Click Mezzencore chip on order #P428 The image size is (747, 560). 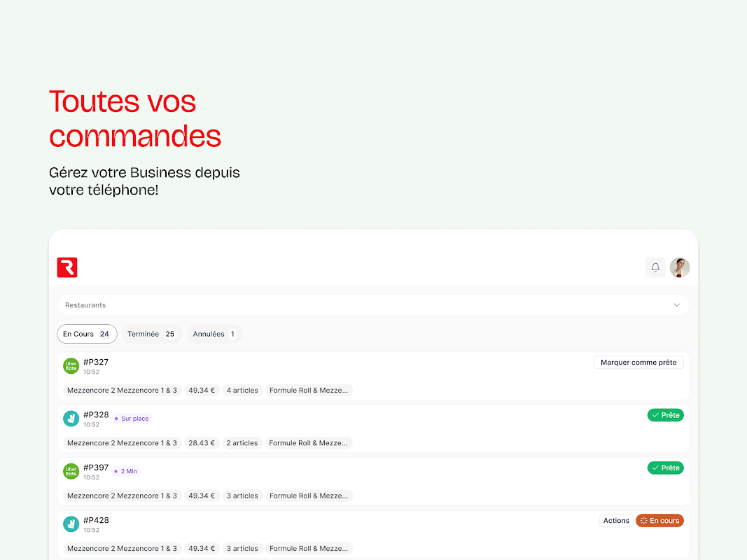[x=122, y=549]
